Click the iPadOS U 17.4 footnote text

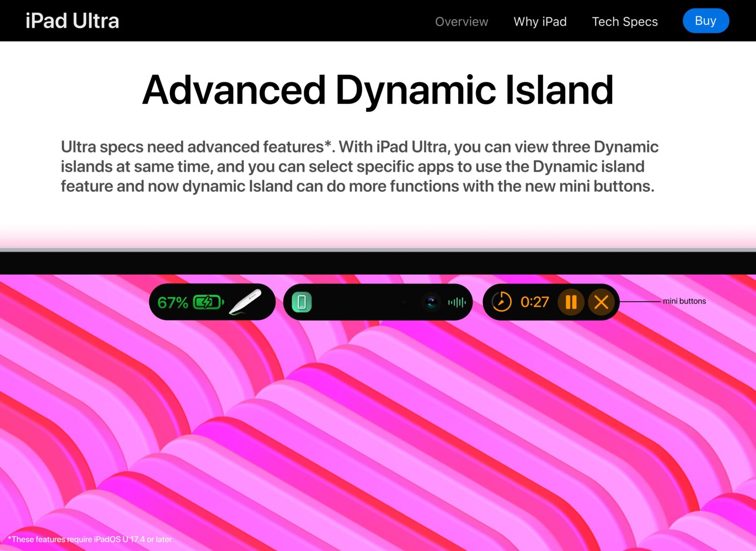90,539
